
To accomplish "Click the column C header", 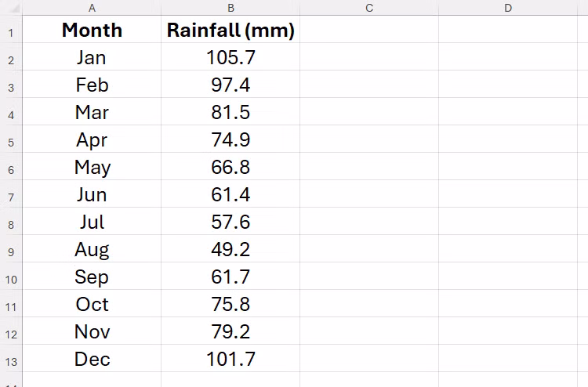I will [368, 8].
